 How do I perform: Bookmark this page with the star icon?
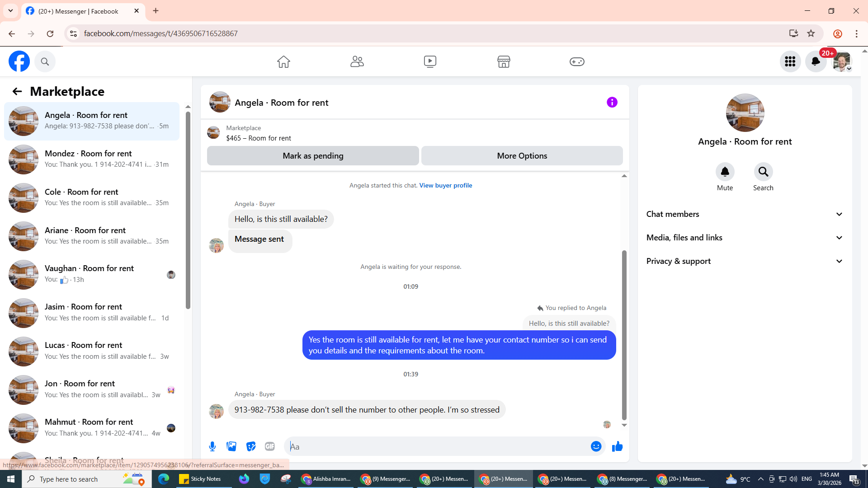click(811, 33)
